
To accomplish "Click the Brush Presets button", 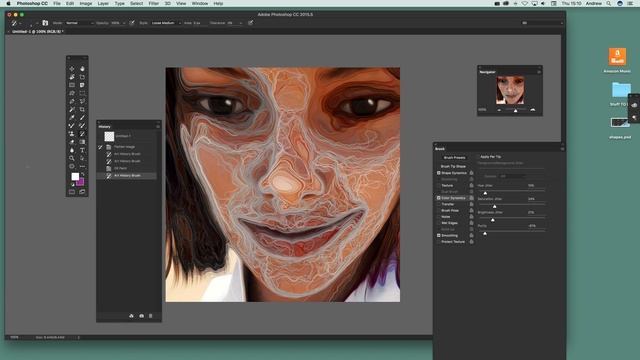I will (454, 157).
